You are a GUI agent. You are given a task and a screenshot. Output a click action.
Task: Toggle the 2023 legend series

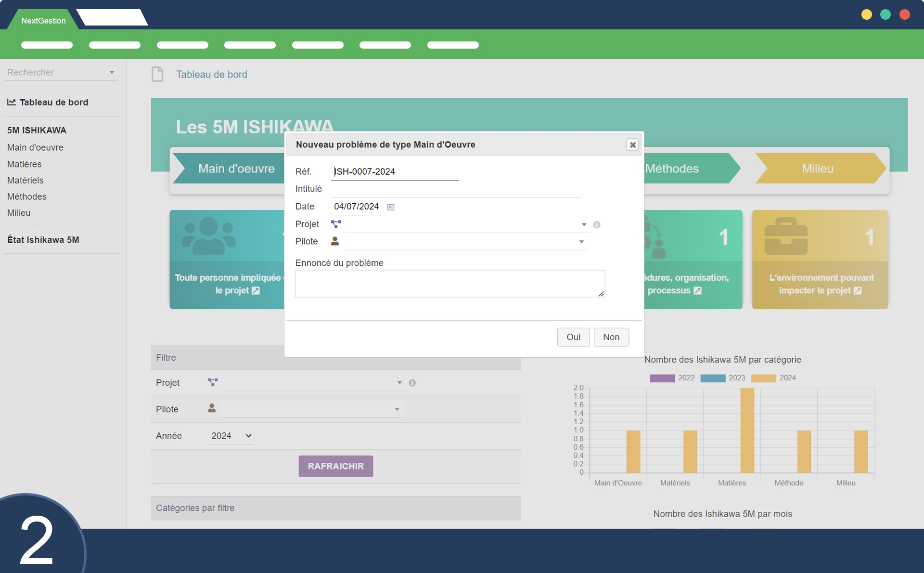[x=713, y=378]
